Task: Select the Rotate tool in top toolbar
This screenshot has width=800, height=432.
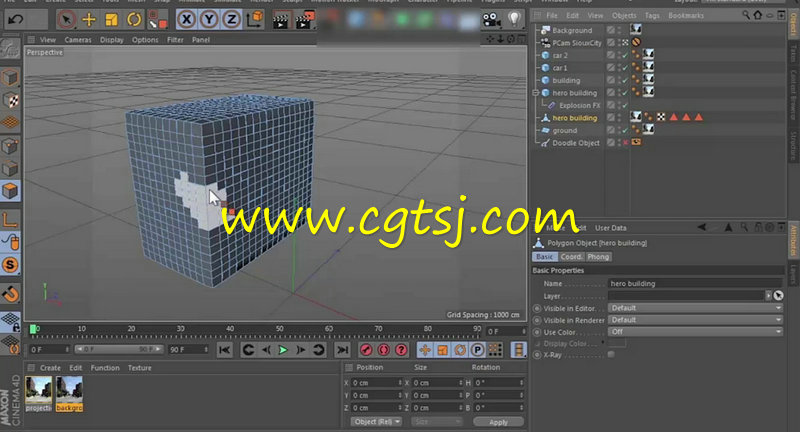Action: click(x=134, y=20)
